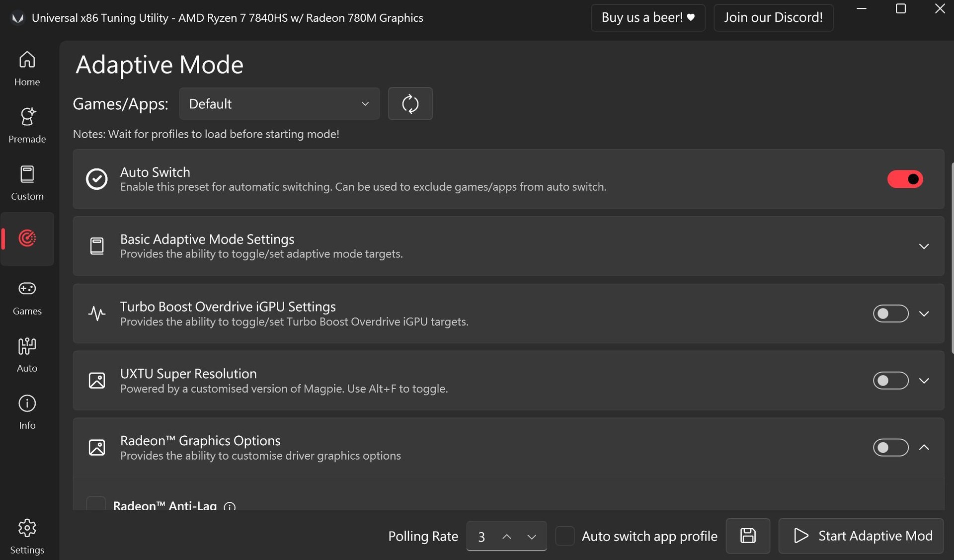954x560 pixels.
Task: Enable Turbo Boost Overdrive iGPU toggle
Action: pyautogui.click(x=890, y=314)
